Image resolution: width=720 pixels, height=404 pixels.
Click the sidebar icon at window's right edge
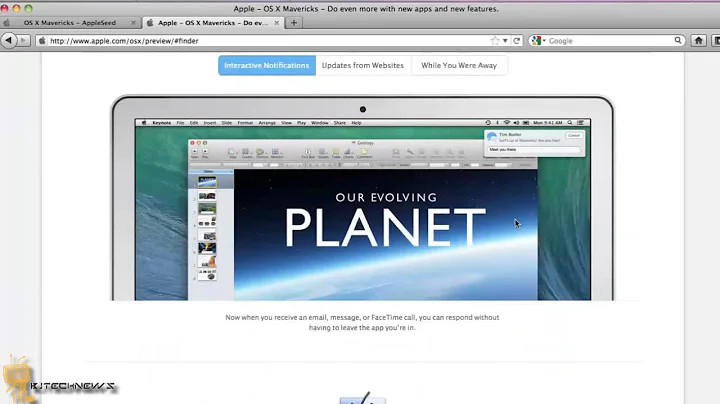(x=716, y=41)
